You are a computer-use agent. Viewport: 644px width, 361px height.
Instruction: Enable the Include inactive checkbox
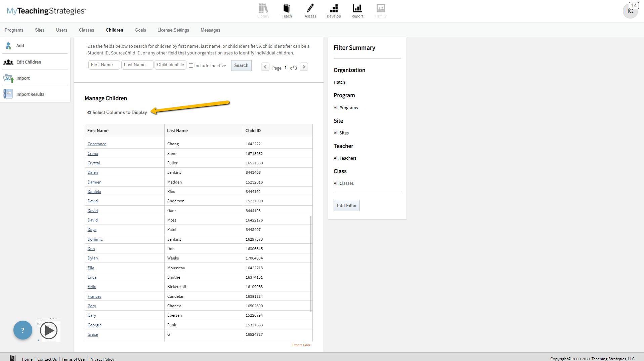(191, 66)
